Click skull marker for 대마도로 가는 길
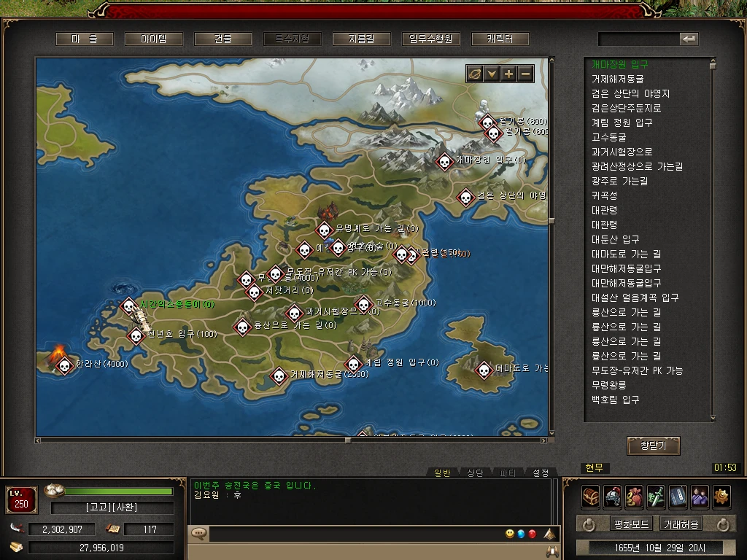 click(484, 370)
